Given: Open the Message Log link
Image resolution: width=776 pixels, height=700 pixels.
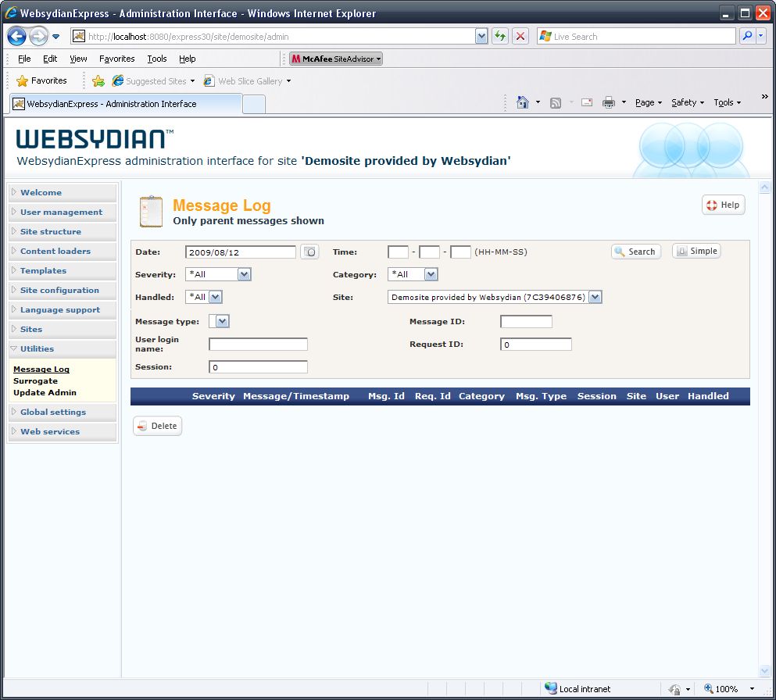Looking at the screenshot, I should click(41, 369).
